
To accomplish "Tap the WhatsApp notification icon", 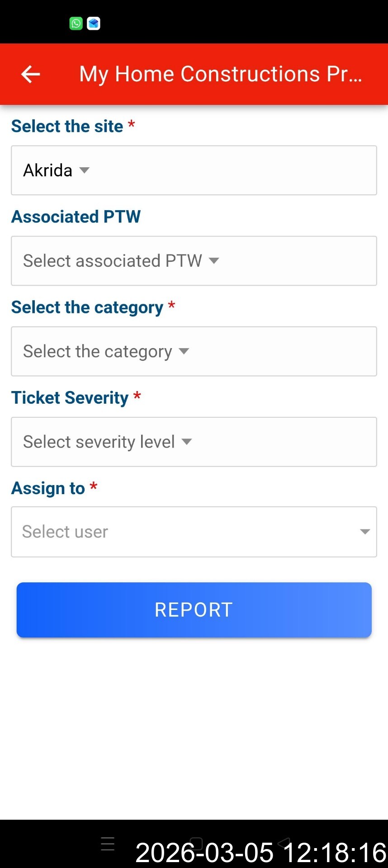I will (x=76, y=23).
